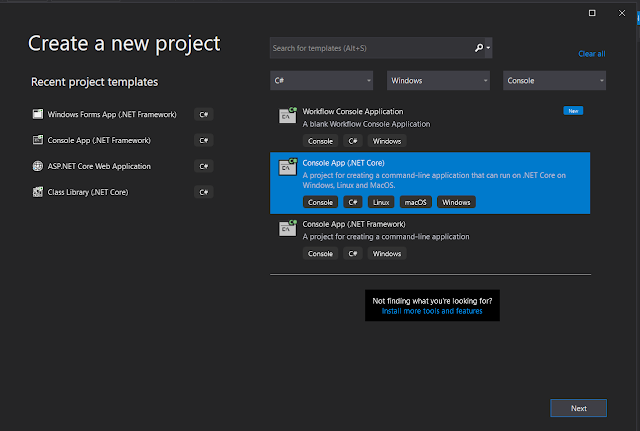Open Install more tools and features link

(432, 311)
